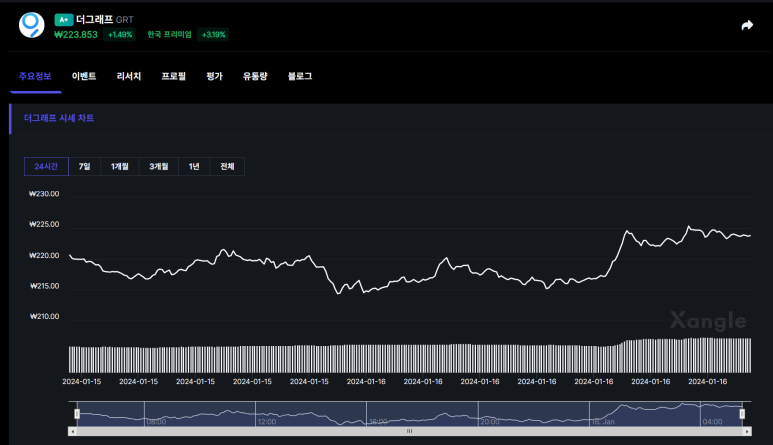773x445 pixels.
Task: Click the 16. Jan navigator label
Action: coord(603,422)
